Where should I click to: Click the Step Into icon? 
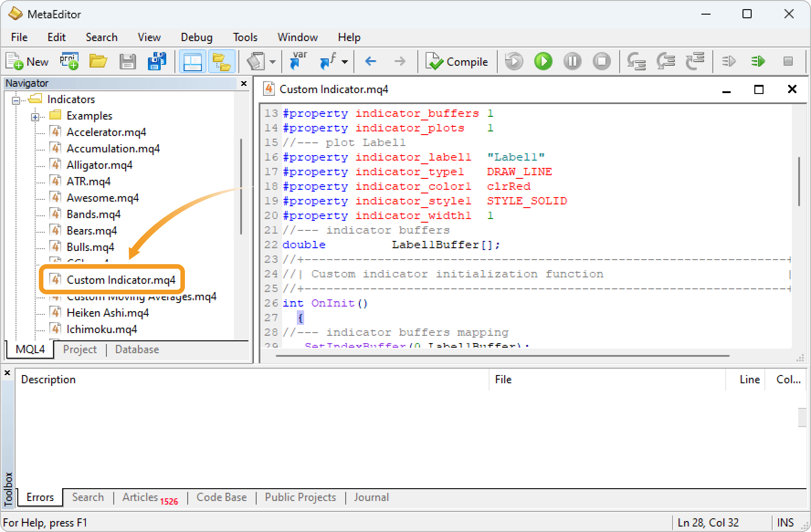[637, 61]
